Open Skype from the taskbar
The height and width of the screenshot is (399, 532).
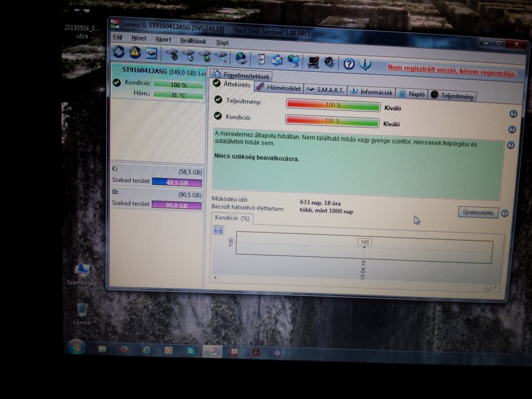pyautogui.click(x=190, y=351)
